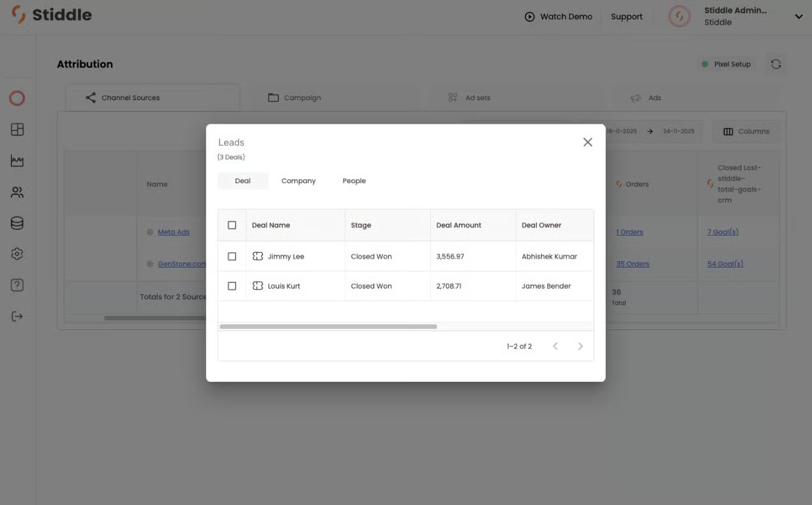
Task: Click the horizontal scrollbar in the Leads table
Action: [328, 326]
